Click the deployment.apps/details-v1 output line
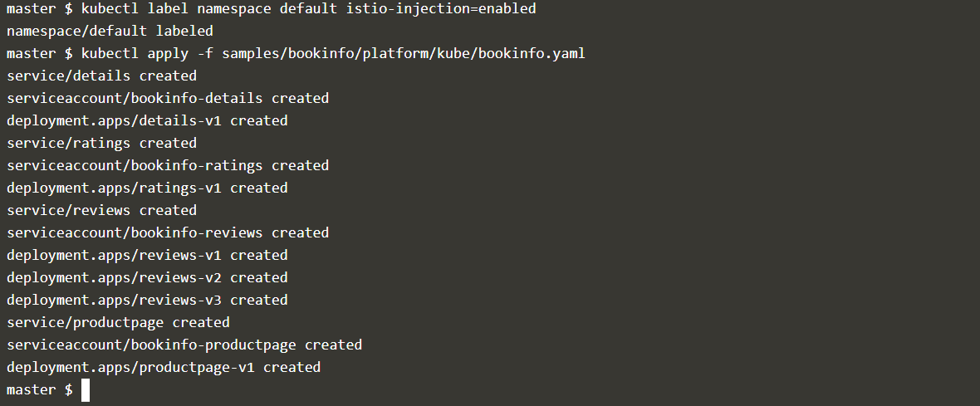 click(147, 120)
